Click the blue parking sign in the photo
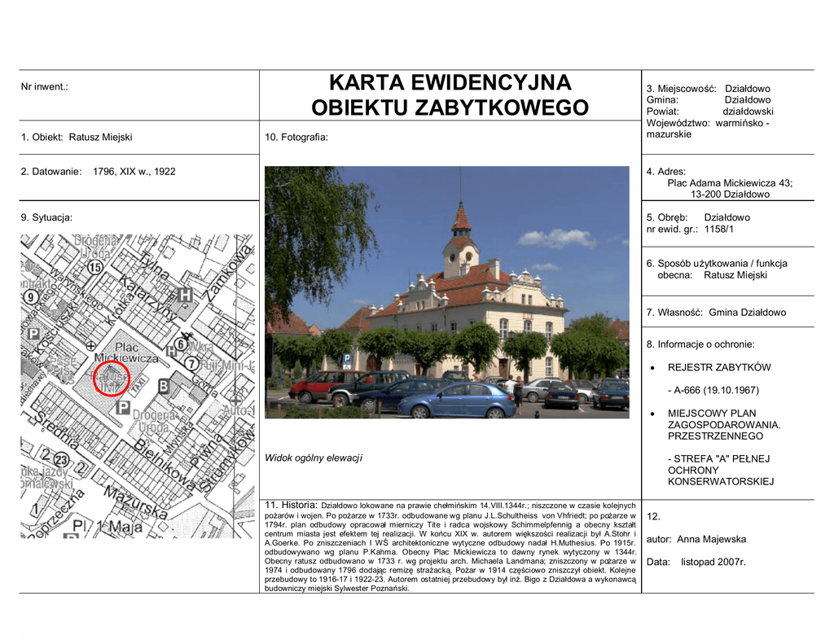The image size is (834, 644). [348, 357]
